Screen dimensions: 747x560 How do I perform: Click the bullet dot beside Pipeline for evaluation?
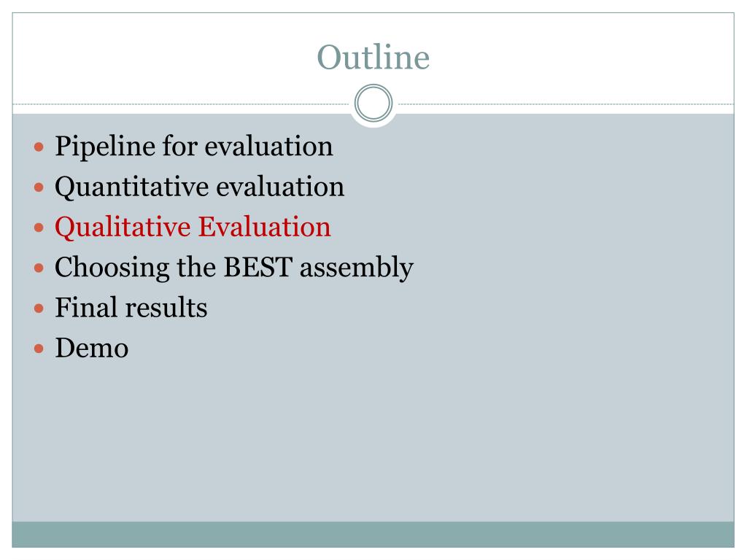point(39,147)
